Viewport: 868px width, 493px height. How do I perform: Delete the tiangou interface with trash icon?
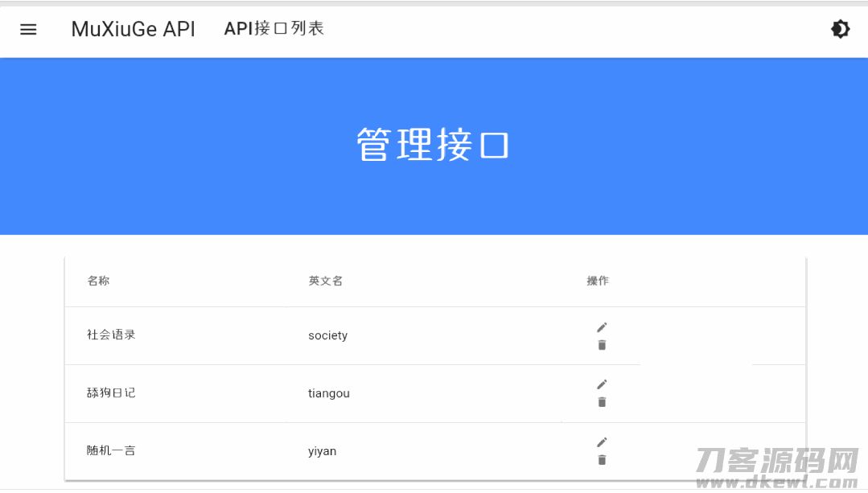pyautogui.click(x=602, y=402)
